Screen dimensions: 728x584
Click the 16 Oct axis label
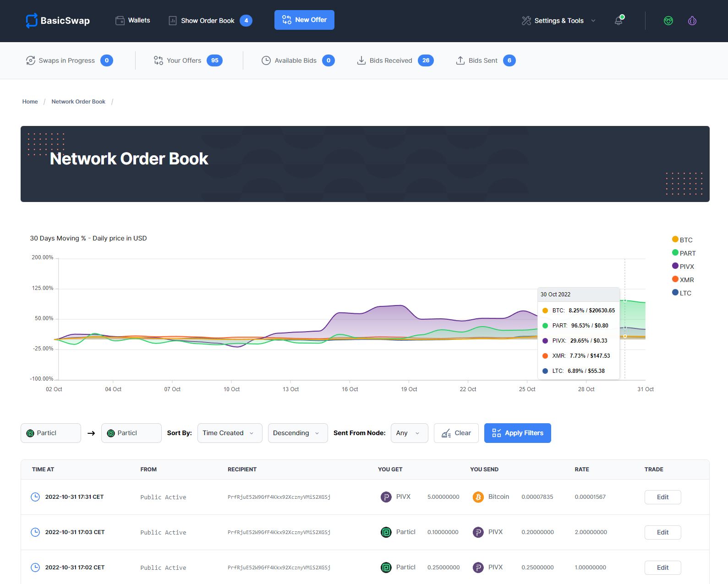350,389
